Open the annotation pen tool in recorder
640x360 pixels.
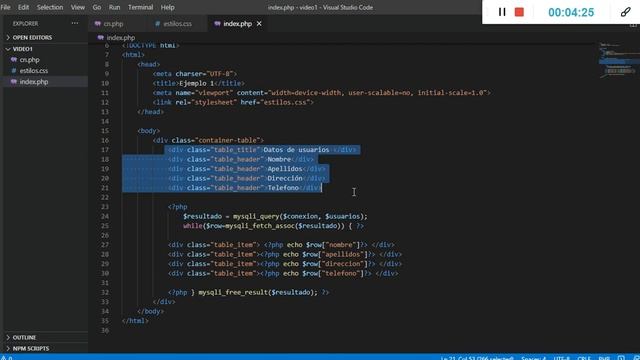[625, 12]
